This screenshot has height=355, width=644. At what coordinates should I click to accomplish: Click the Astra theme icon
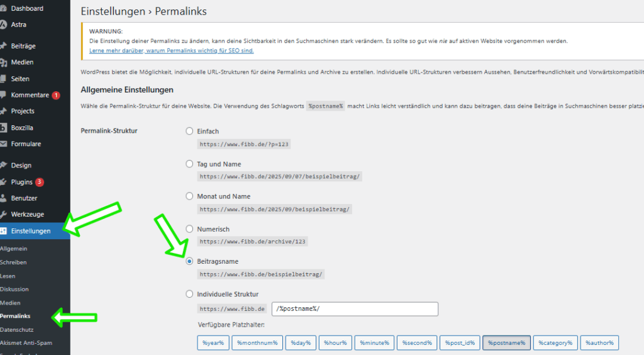pos(3,25)
